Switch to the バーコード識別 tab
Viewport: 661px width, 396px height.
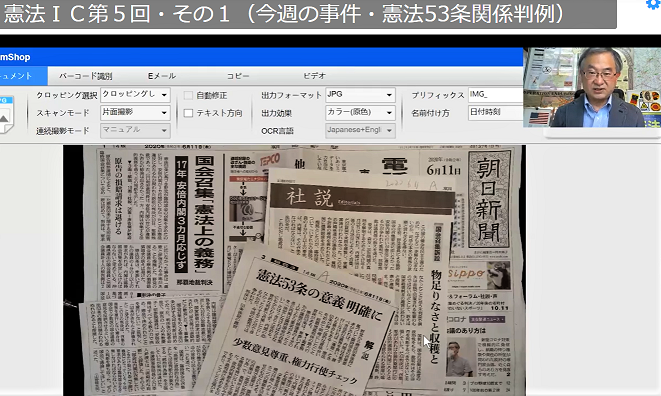point(86,76)
